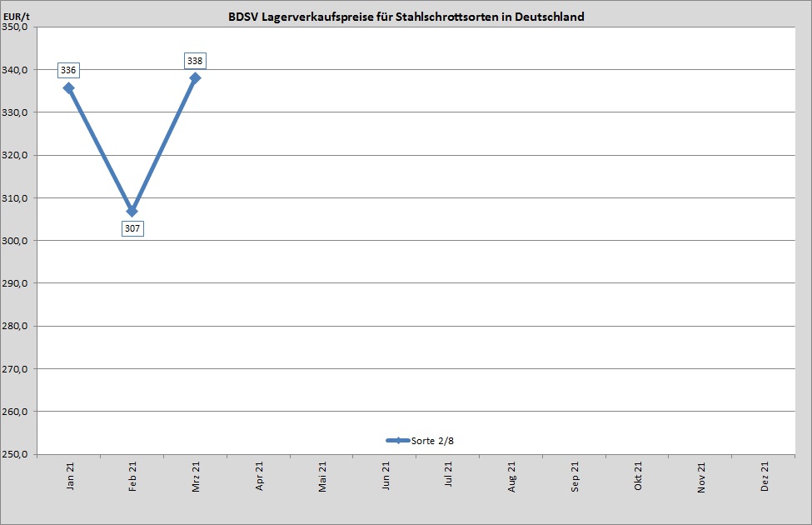Viewport: 812px width, 525px height.
Task: Select the Jul 21 category axis label
Action: 450,473
